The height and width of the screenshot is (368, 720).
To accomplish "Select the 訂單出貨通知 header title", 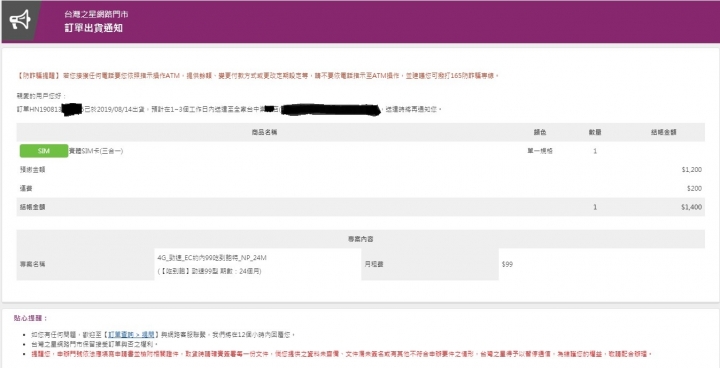I will [x=94, y=28].
